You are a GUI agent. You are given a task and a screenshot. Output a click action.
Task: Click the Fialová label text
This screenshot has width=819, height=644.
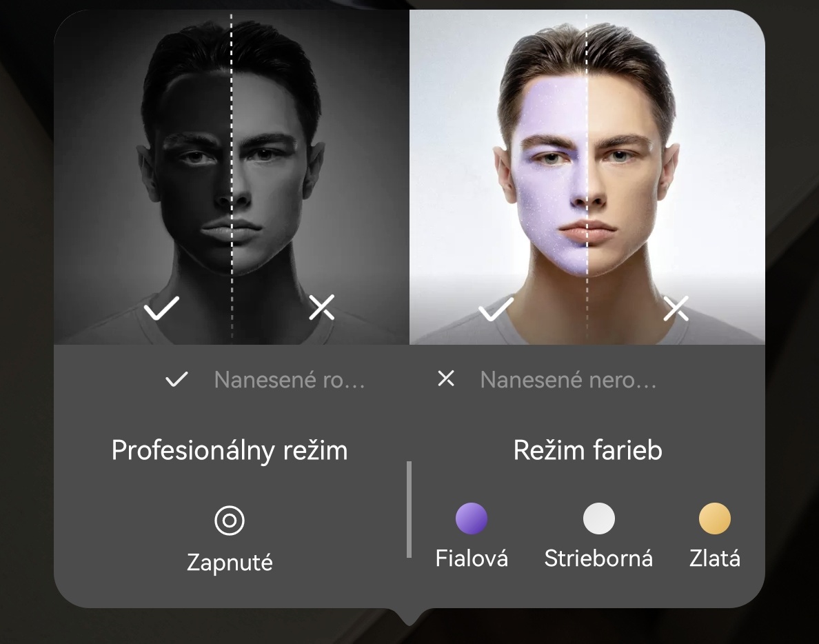pyautogui.click(x=472, y=559)
